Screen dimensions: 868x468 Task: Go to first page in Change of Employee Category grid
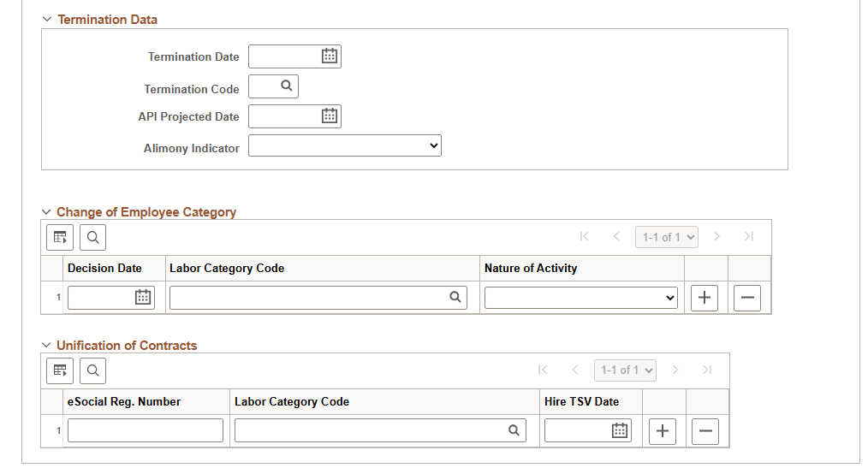point(584,237)
